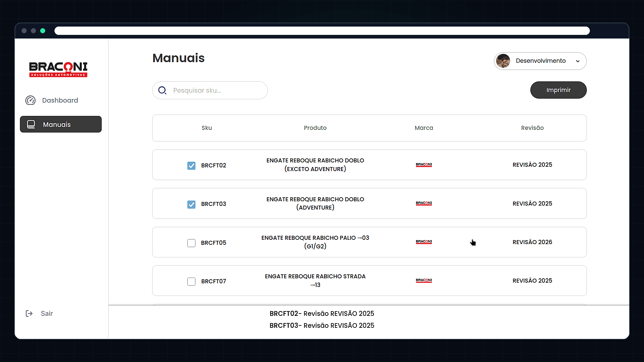Click the BRCFT07 sku text
This screenshot has height=362, width=644.
(x=214, y=281)
